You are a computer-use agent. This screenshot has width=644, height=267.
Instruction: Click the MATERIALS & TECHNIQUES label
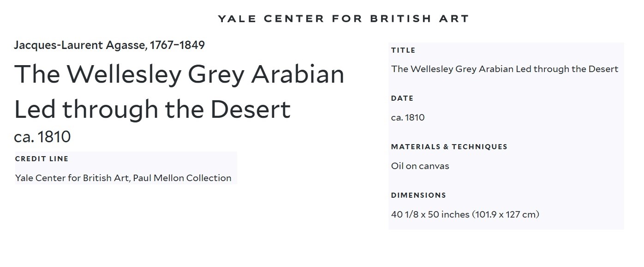449,147
